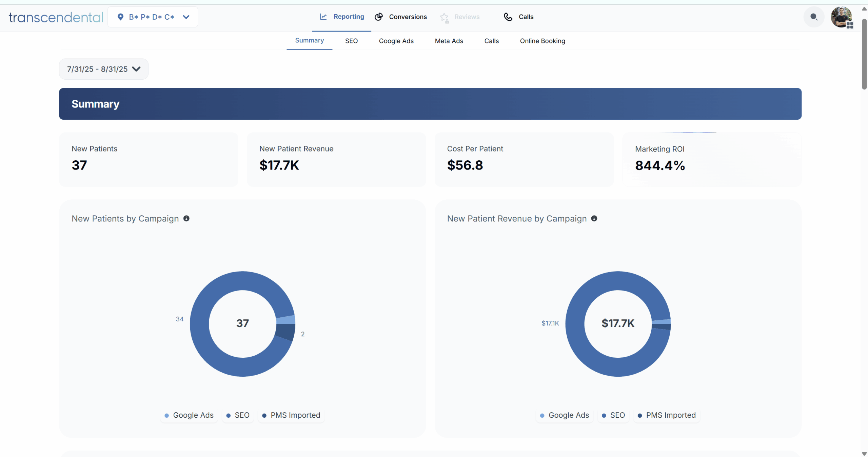Toggle PMS Imported legend in Revenue chart
This screenshot has width=868, height=457.
click(x=667, y=415)
